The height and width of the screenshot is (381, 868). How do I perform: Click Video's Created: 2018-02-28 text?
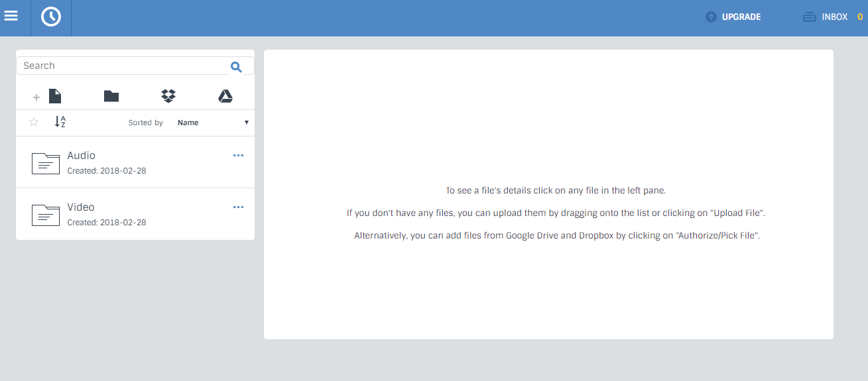click(107, 223)
